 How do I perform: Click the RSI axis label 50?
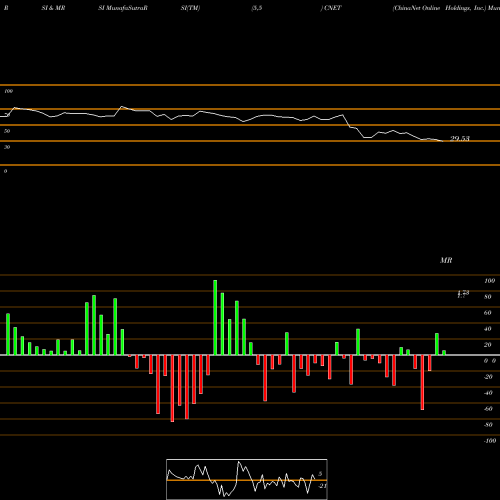coord(7,131)
